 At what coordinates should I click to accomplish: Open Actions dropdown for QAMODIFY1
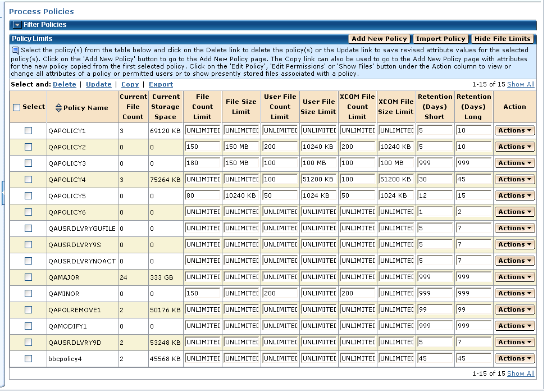click(514, 326)
